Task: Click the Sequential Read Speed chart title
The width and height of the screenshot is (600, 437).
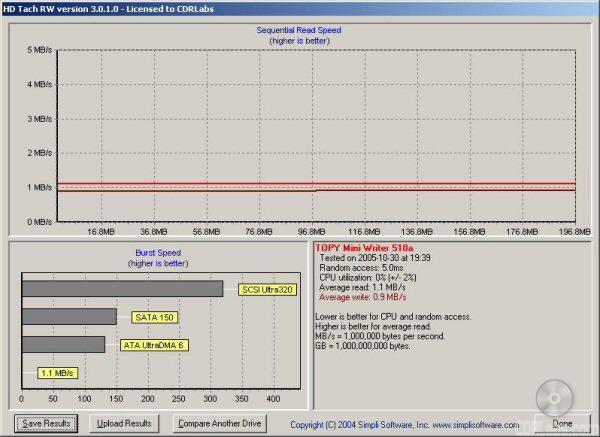Action: (298, 30)
